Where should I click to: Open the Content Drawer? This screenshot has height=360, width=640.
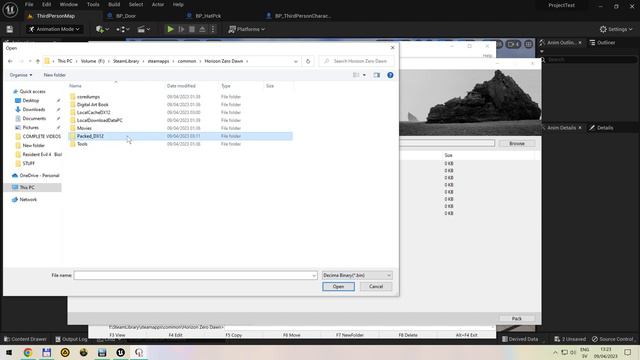[25, 339]
